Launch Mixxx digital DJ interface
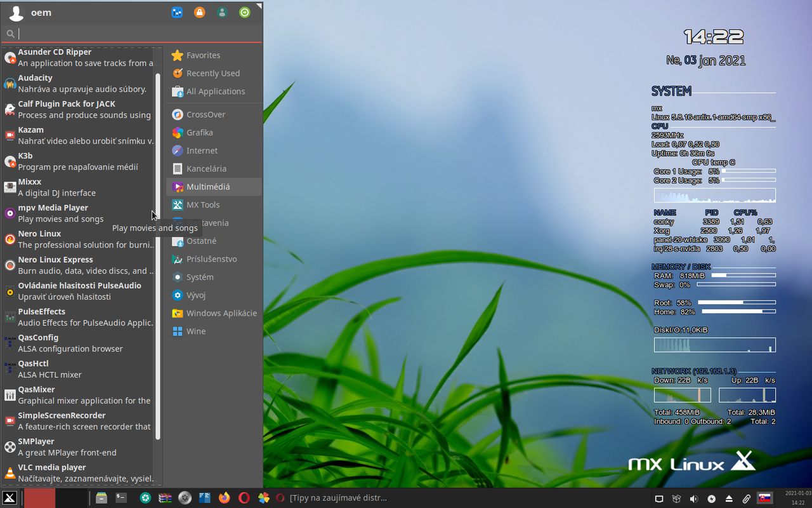This screenshot has width=812, height=508. 79,188
